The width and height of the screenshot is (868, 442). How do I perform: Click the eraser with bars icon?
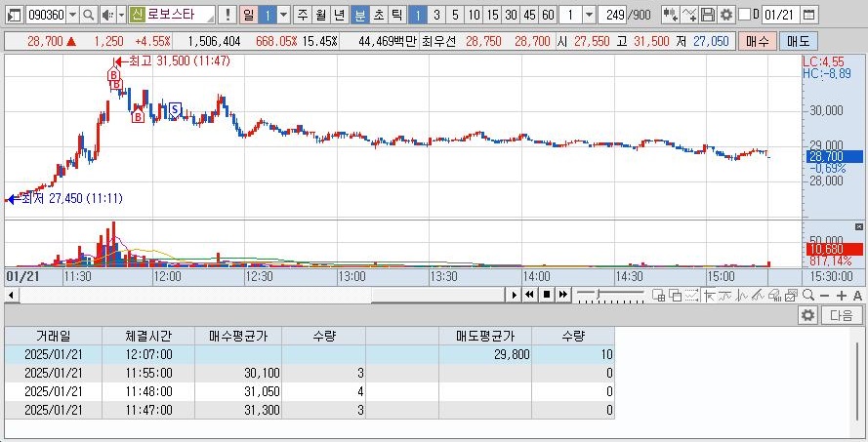pyautogui.click(x=775, y=296)
